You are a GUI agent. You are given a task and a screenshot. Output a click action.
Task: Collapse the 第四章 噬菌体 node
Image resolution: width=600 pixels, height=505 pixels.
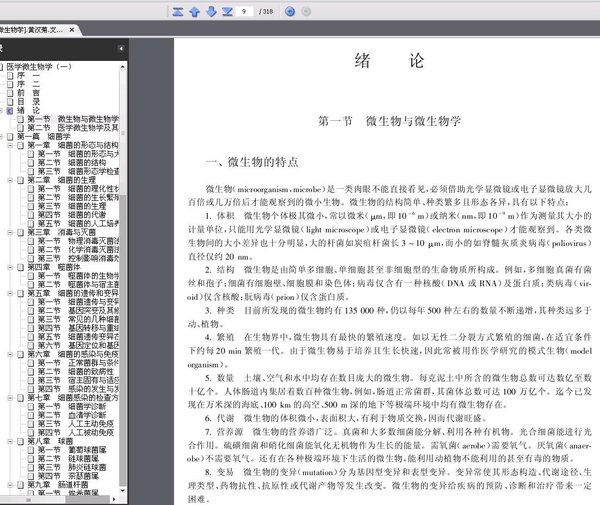(x=10, y=267)
